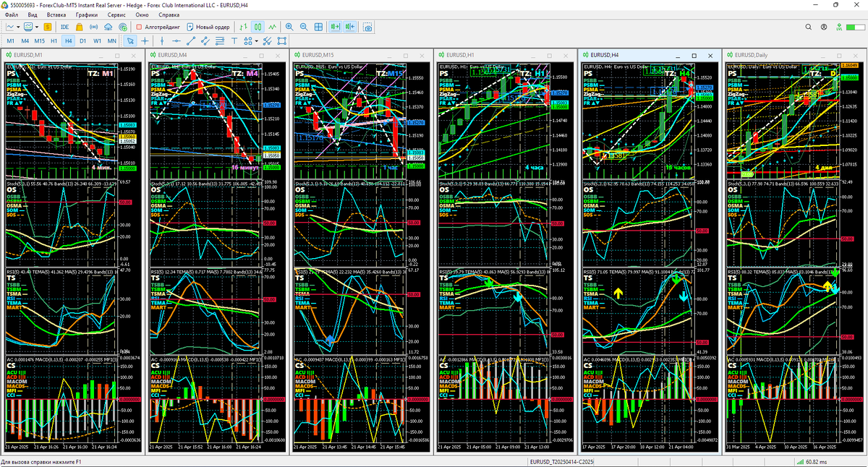Open the VPS cloud hosting icon
The width and height of the screenshot is (868, 467).
[x=108, y=27]
